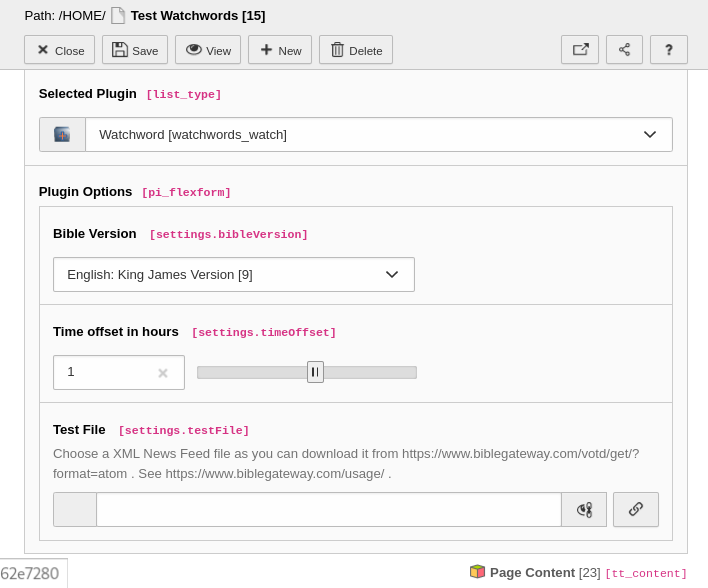The width and height of the screenshot is (708, 588).
Task: Click the Close button
Action: [60, 50]
